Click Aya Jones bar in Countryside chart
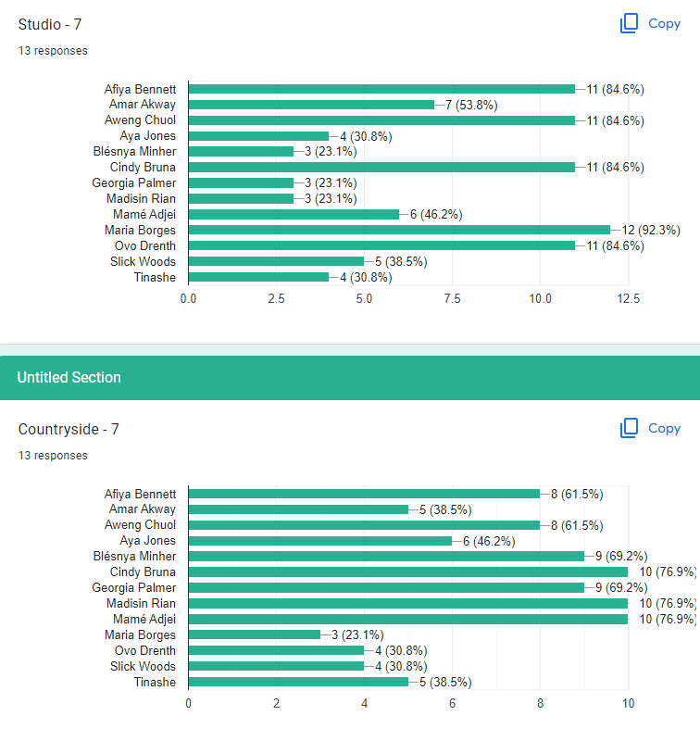Image resolution: width=700 pixels, height=741 pixels. (320, 541)
